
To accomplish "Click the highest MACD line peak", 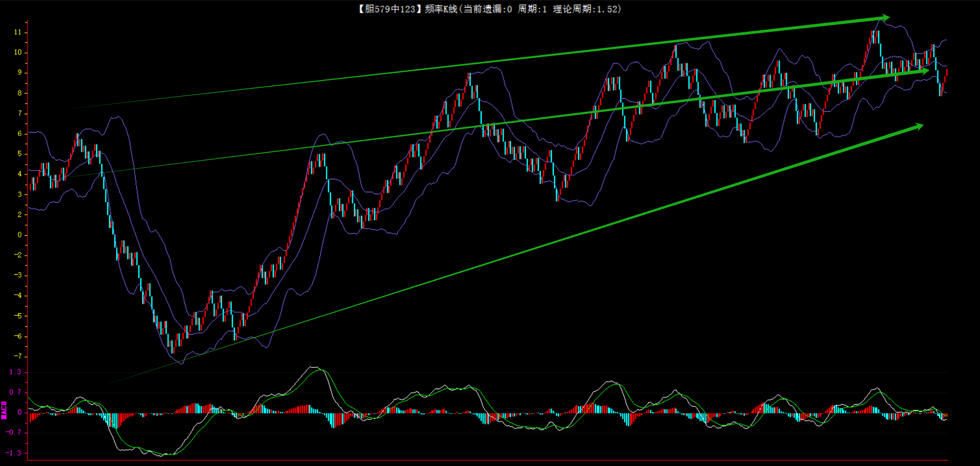I will coord(314,367).
